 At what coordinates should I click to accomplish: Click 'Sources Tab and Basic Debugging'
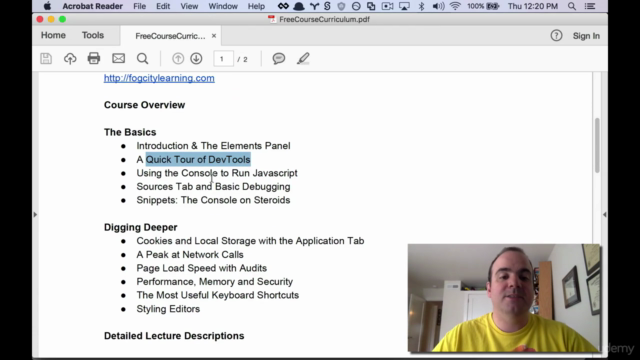tap(213, 187)
